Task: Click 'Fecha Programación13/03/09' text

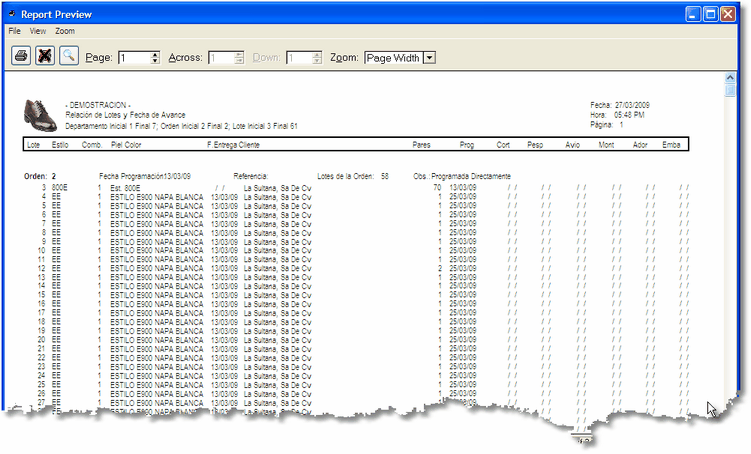Action: point(145,176)
